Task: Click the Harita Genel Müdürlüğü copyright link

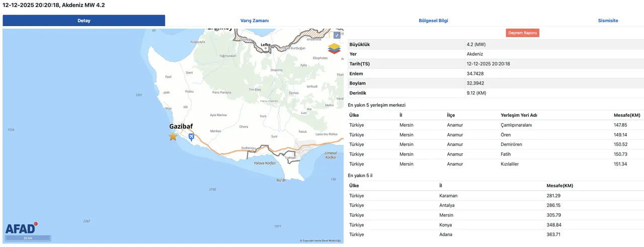Action: tap(320, 240)
